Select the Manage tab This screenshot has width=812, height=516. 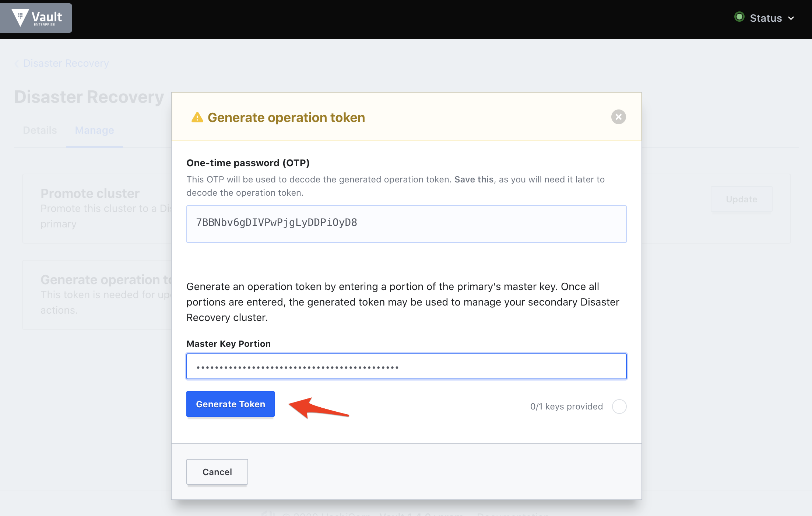94,130
